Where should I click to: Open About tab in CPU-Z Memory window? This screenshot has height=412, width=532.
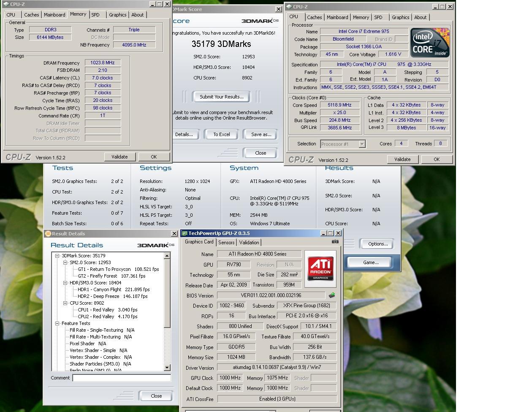point(138,15)
